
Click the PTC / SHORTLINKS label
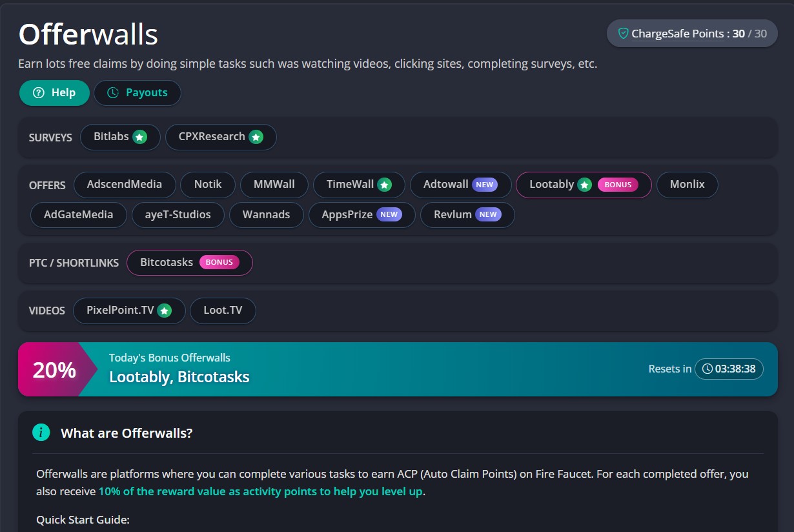tap(74, 263)
